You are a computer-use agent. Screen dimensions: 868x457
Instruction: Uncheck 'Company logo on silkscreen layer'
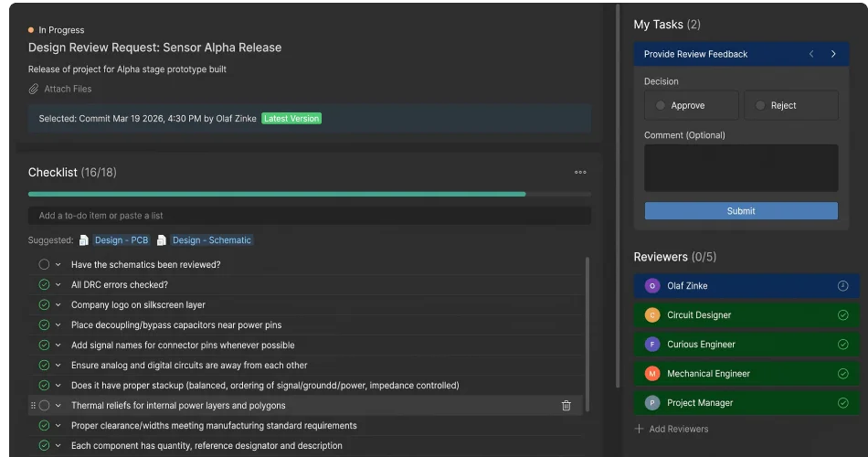coord(44,304)
